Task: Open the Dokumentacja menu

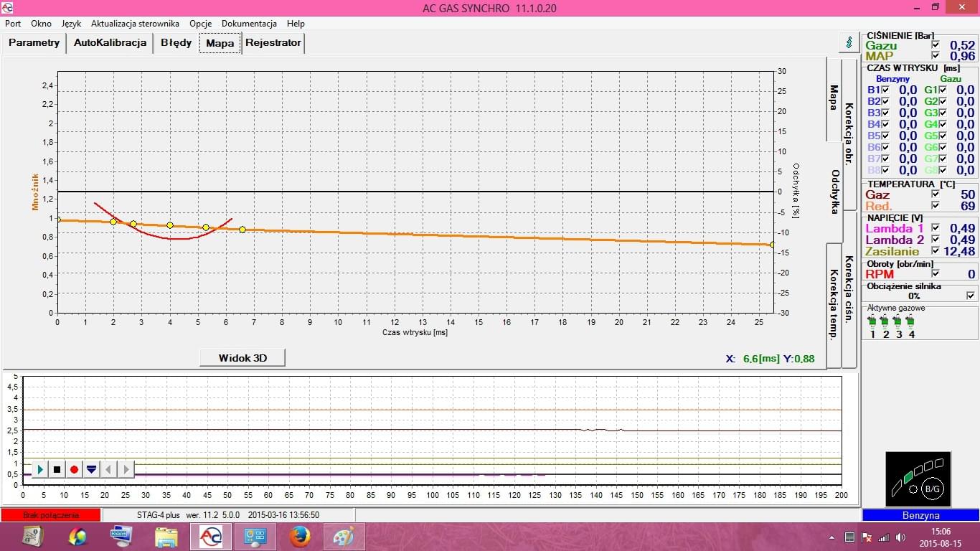Action: [x=249, y=24]
